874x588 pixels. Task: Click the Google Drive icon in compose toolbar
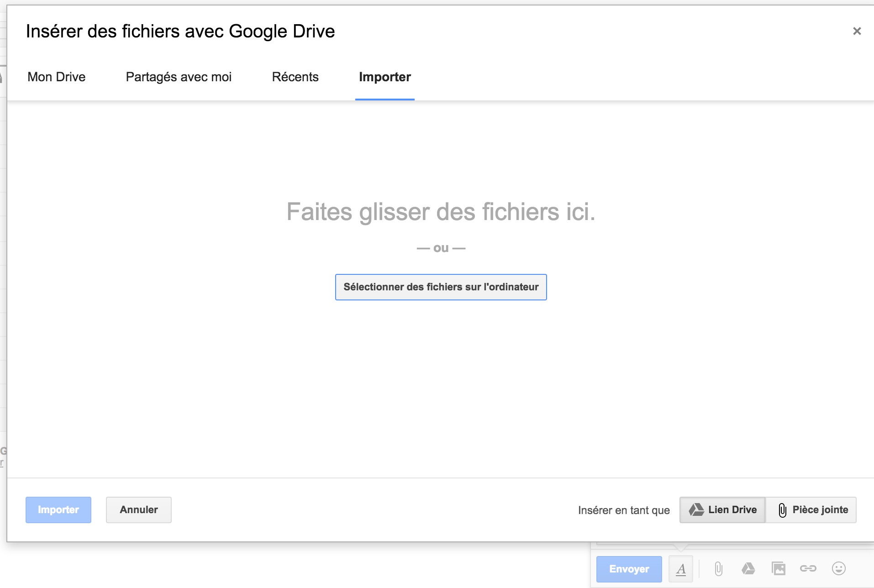click(748, 569)
